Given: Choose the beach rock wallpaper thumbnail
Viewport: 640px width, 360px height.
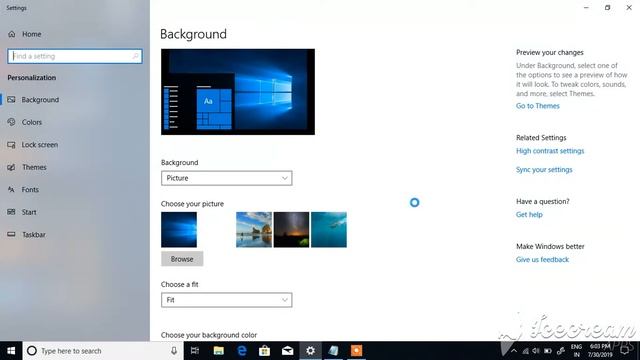Looking at the screenshot, I should 254,229.
